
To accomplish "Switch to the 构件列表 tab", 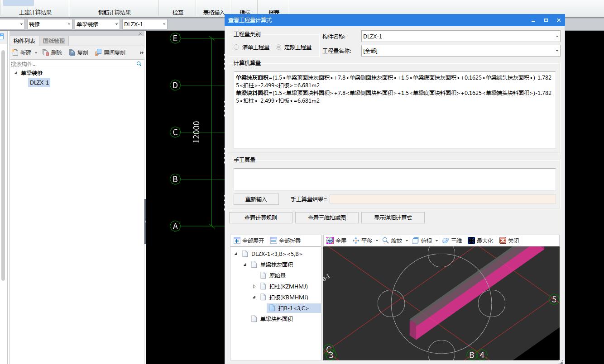I will [x=24, y=41].
